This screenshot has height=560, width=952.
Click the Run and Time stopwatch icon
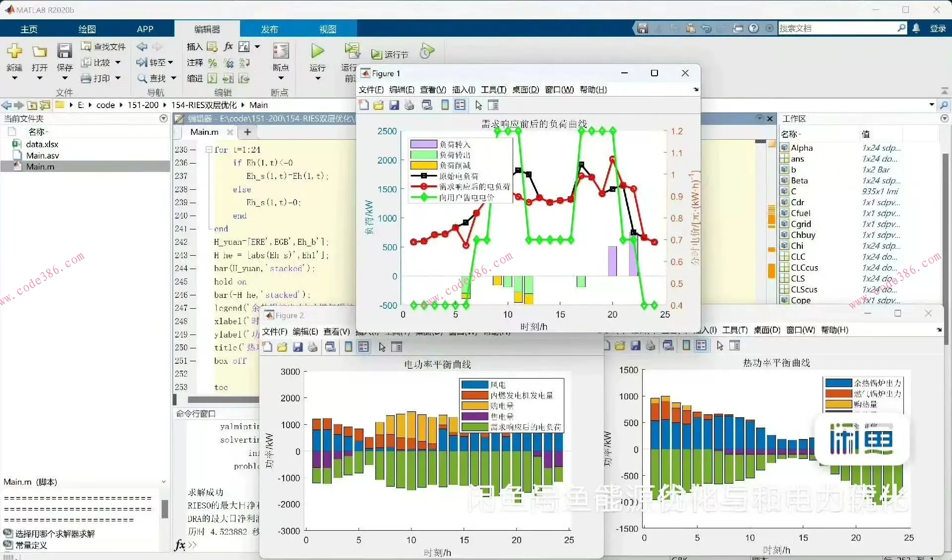coord(426,51)
